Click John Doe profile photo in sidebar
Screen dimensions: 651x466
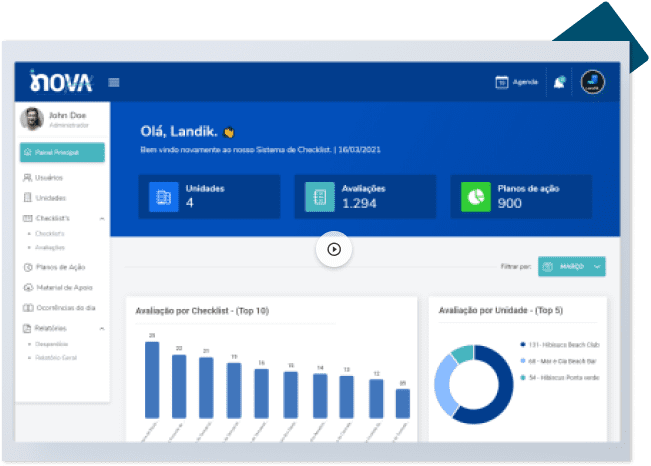coord(32,119)
